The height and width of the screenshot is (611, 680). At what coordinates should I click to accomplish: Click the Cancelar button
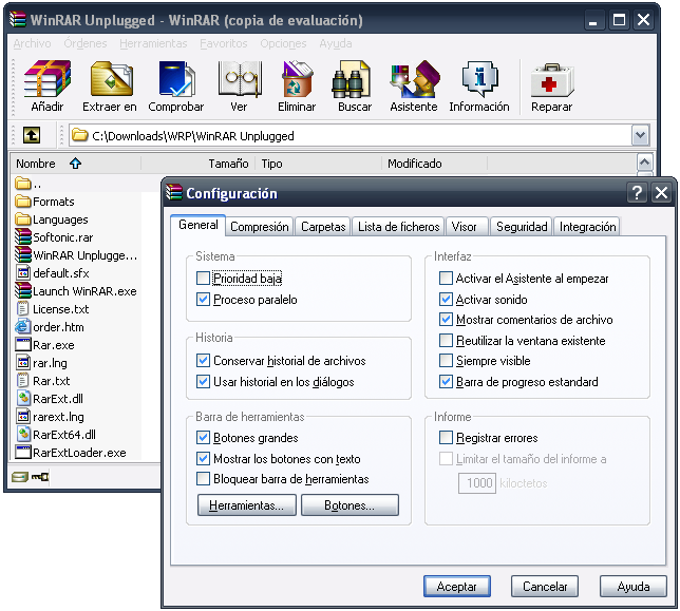[x=545, y=586]
